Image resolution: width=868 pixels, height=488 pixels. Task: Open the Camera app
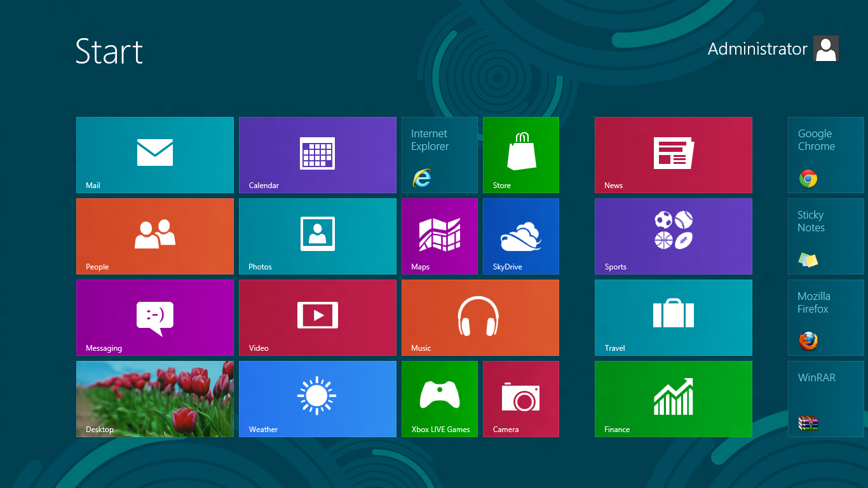point(520,398)
